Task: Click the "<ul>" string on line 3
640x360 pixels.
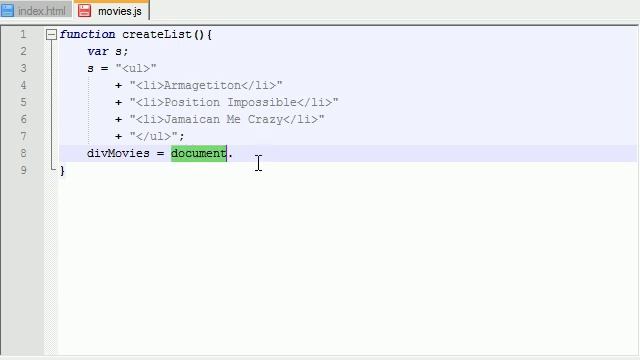Action: [136, 68]
